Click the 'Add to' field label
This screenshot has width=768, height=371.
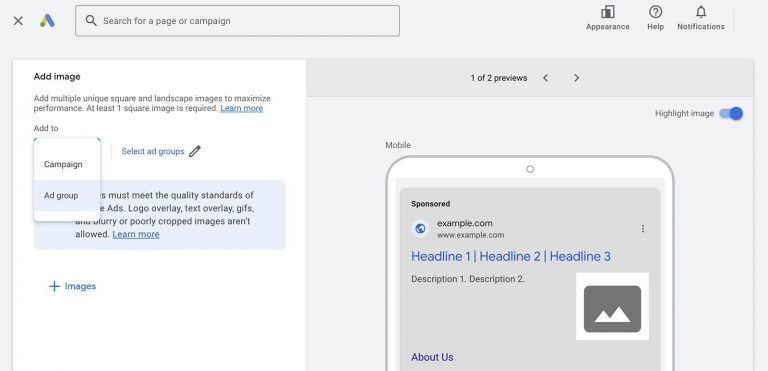pos(46,128)
